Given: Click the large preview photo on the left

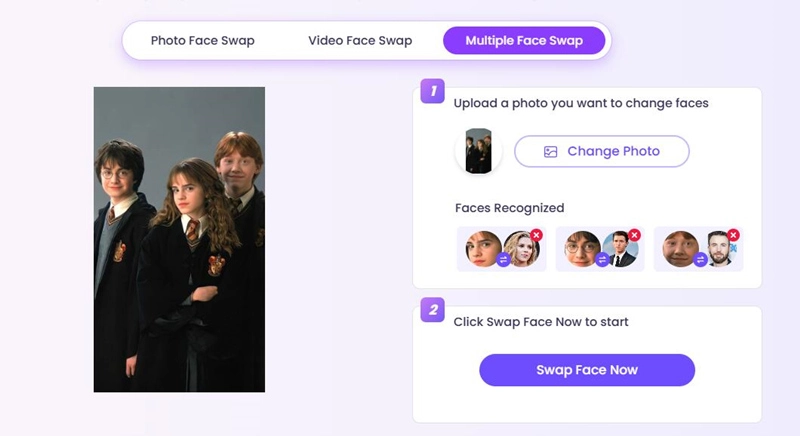Looking at the screenshot, I should click(x=179, y=239).
